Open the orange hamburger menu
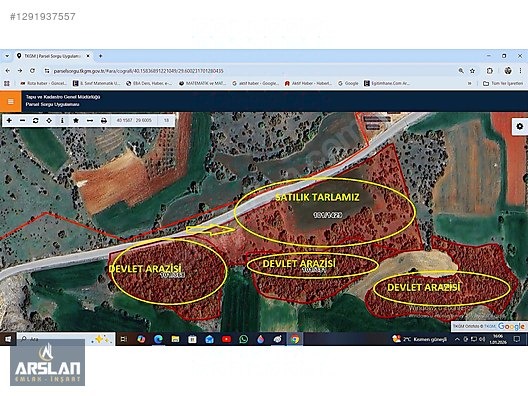This screenshot has height=396, width=528. click(x=11, y=101)
